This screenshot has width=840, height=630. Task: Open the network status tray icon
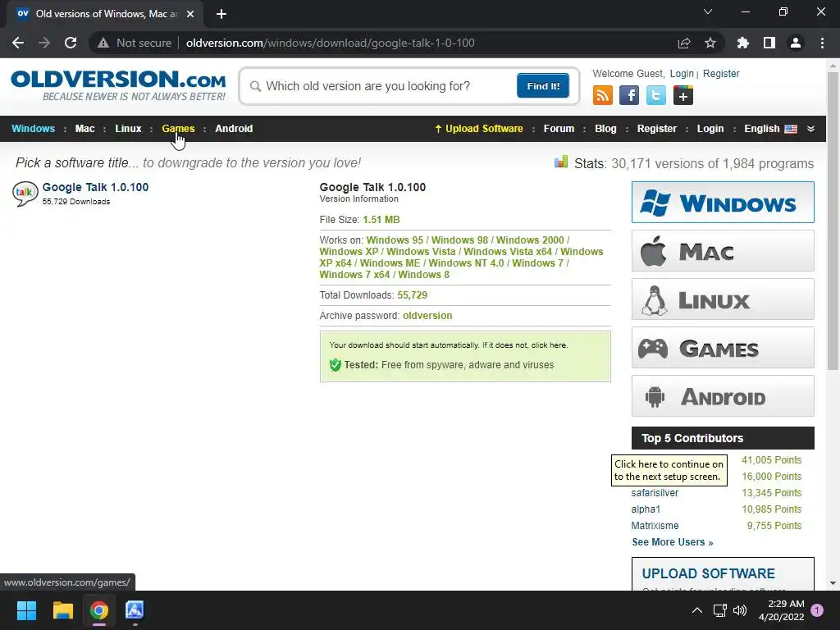point(720,610)
